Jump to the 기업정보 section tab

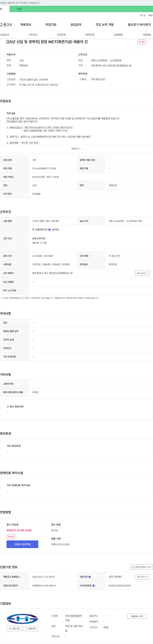pyautogui.click(x=146, y=35)
